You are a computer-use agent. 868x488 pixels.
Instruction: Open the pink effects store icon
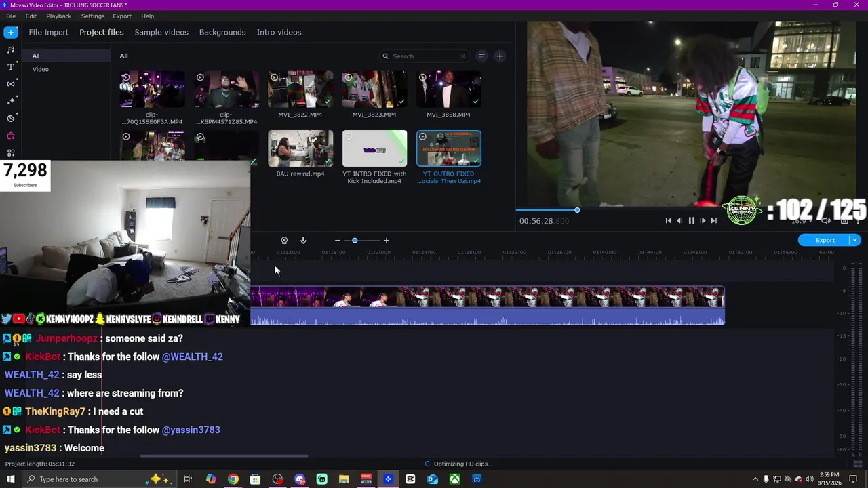coord(11,136)
